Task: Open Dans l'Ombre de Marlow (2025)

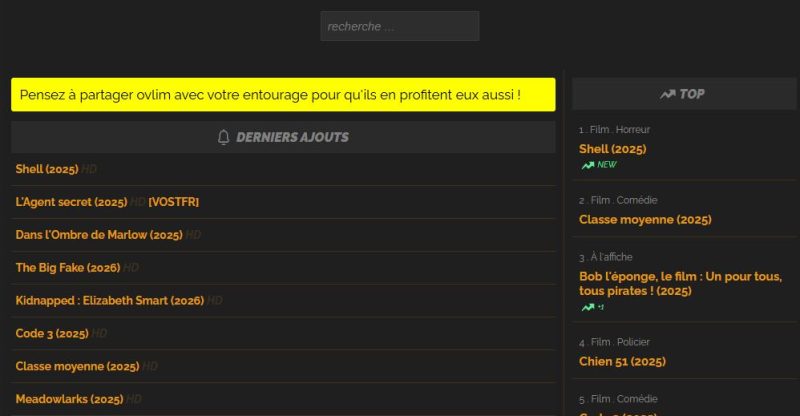Action: click(99, 235)
